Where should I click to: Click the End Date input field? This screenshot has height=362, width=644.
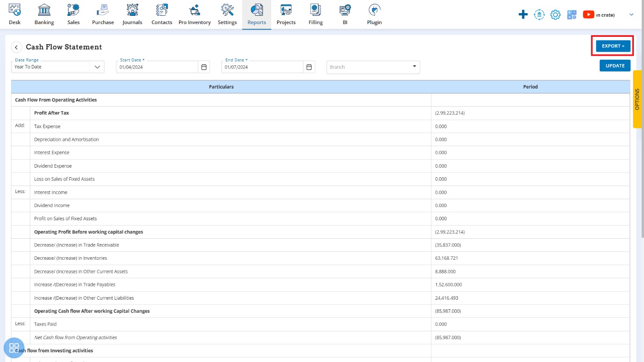point(263,67)
